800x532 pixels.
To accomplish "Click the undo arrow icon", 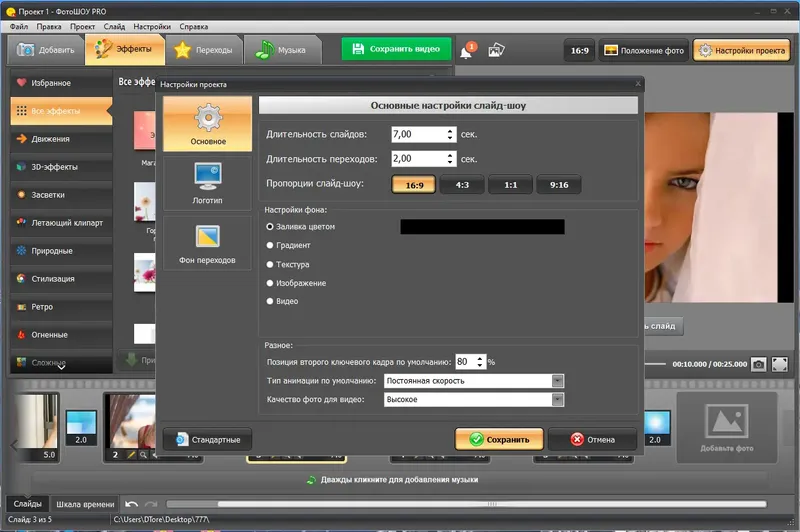I will 131,504.
